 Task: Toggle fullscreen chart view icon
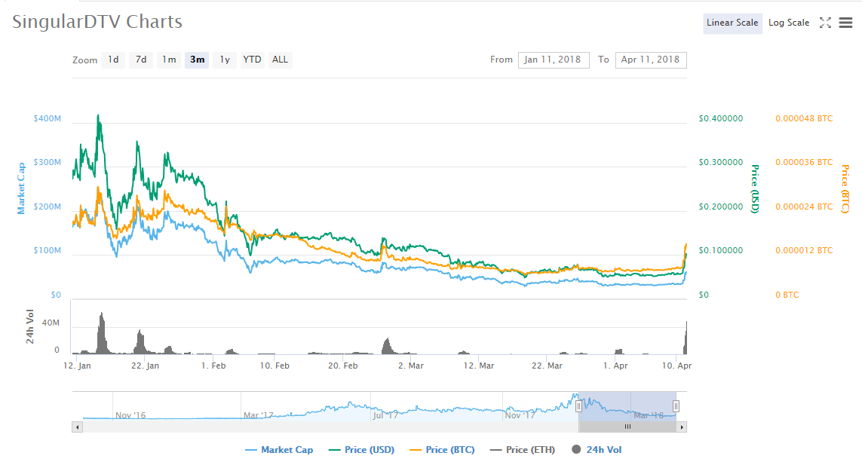tap(825, 23)
